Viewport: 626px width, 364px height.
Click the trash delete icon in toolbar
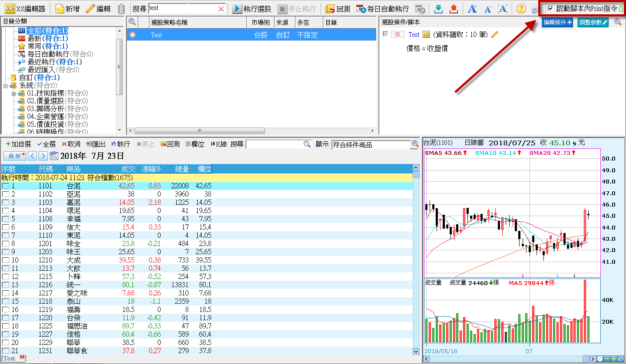tap(122, 9)
